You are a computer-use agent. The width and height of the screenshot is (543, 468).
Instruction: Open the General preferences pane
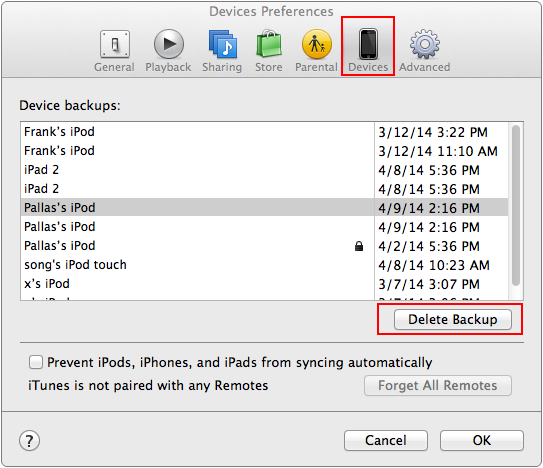114,51
